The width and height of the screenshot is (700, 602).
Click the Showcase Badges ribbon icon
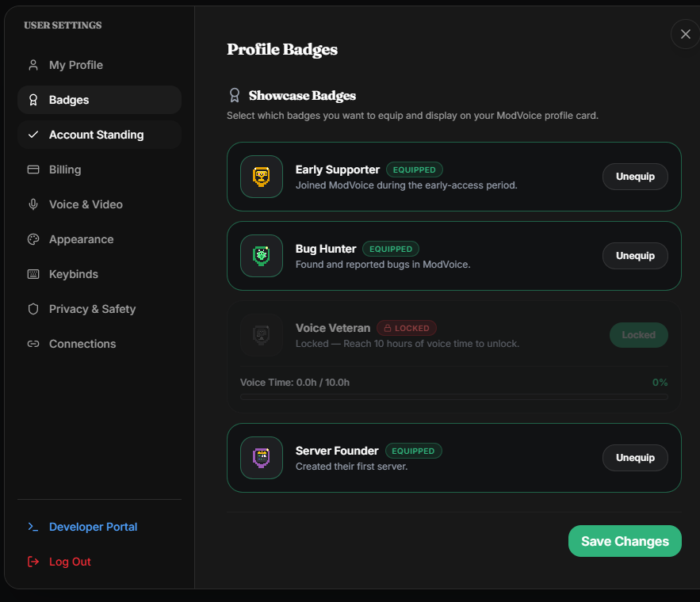[x=235, y=95]
